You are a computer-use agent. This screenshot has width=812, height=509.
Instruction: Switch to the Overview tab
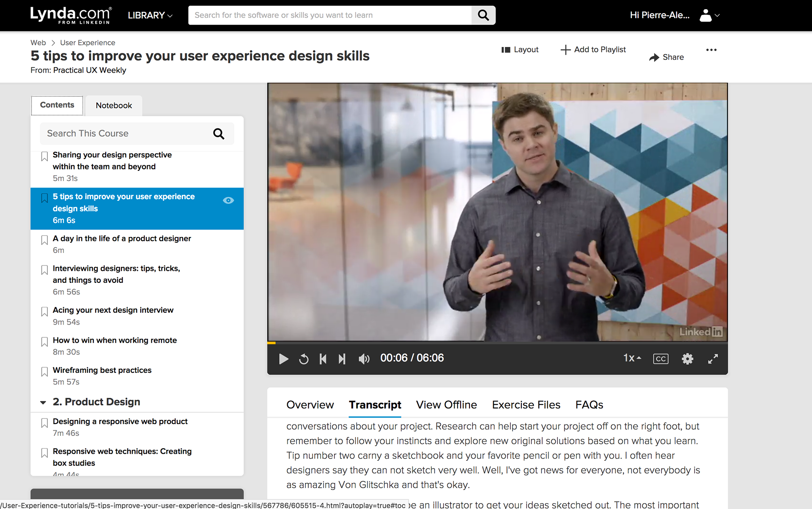(x=310, y=405)
